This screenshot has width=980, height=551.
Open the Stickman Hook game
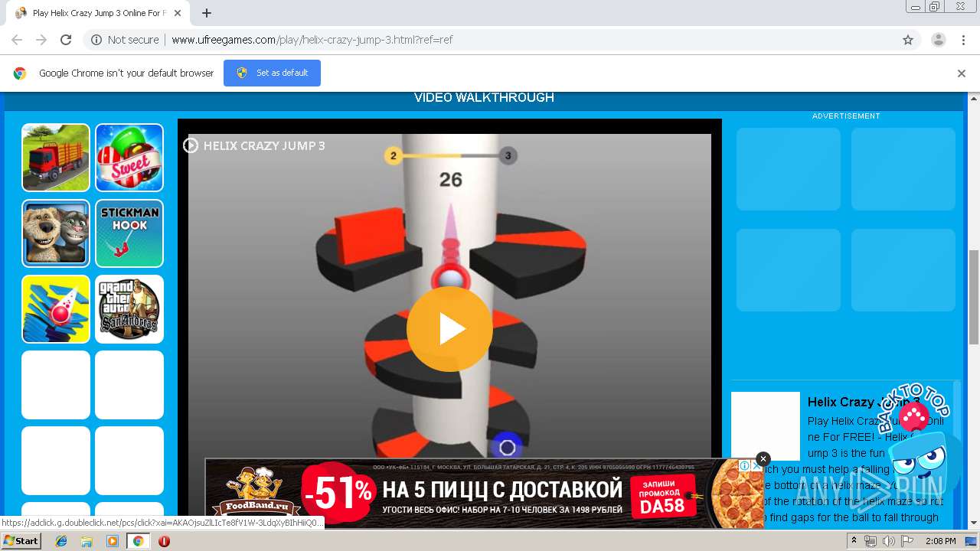(x=129, y=233)
